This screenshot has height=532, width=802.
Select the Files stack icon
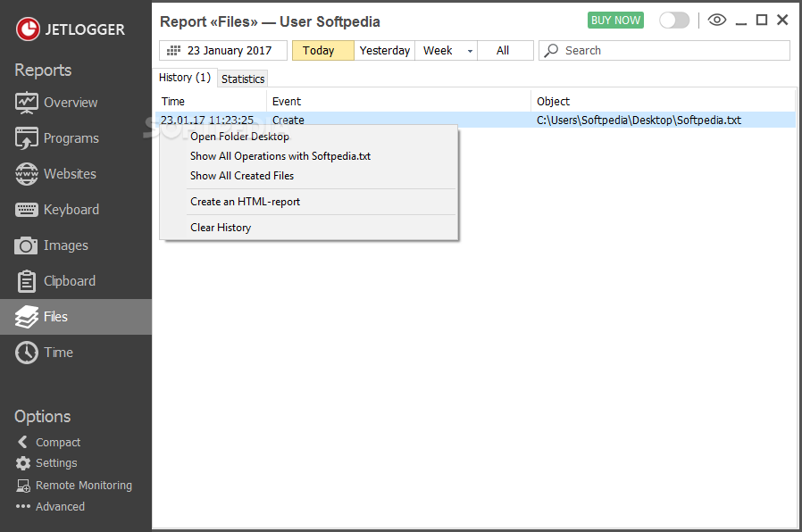click(27, 317)
